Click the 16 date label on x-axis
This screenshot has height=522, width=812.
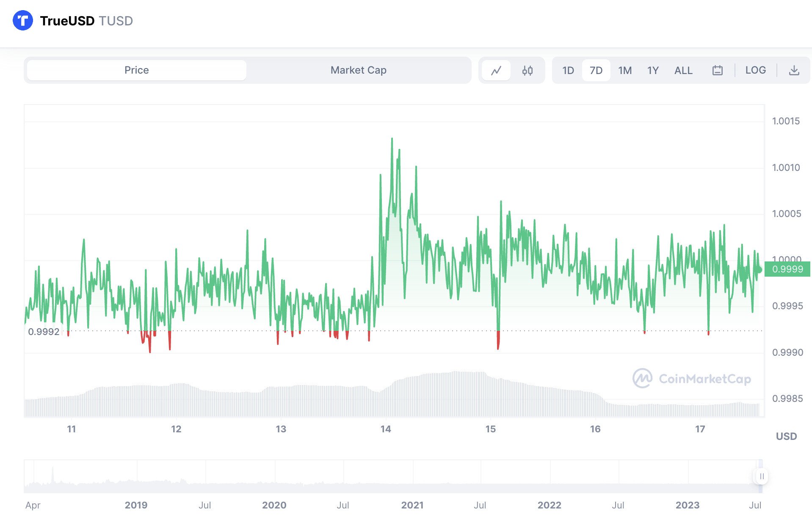point(595,429)
